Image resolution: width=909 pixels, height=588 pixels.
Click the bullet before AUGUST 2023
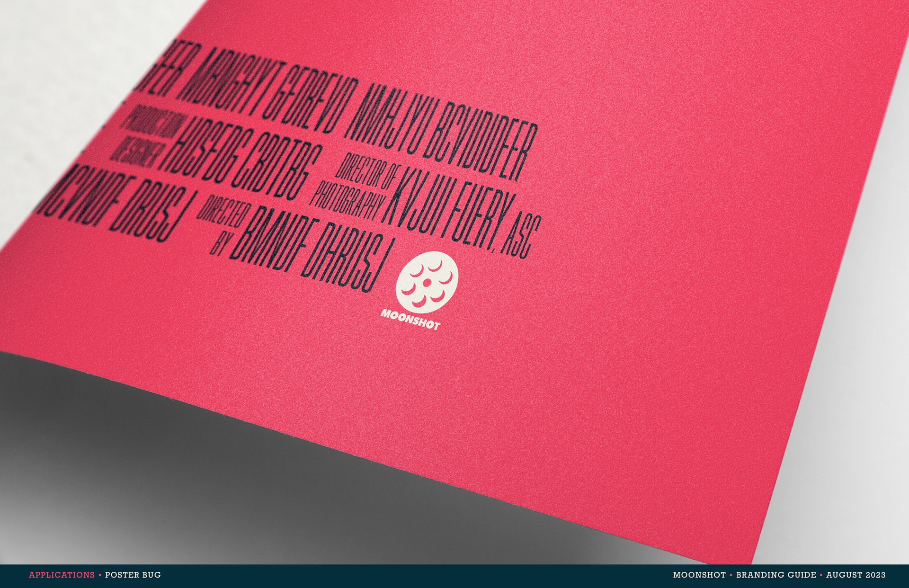(x=821, y=575)
